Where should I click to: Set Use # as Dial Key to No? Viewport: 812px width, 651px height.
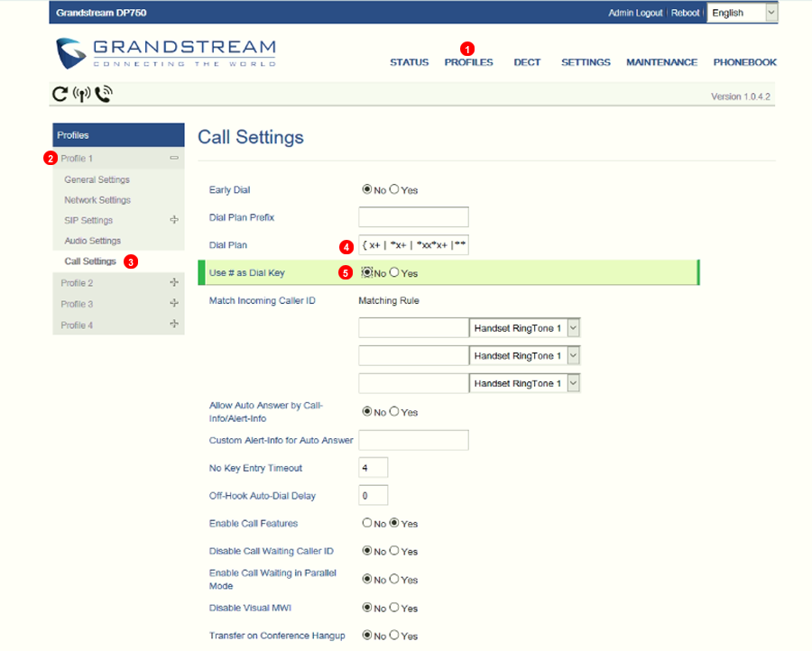click(367, 272)
